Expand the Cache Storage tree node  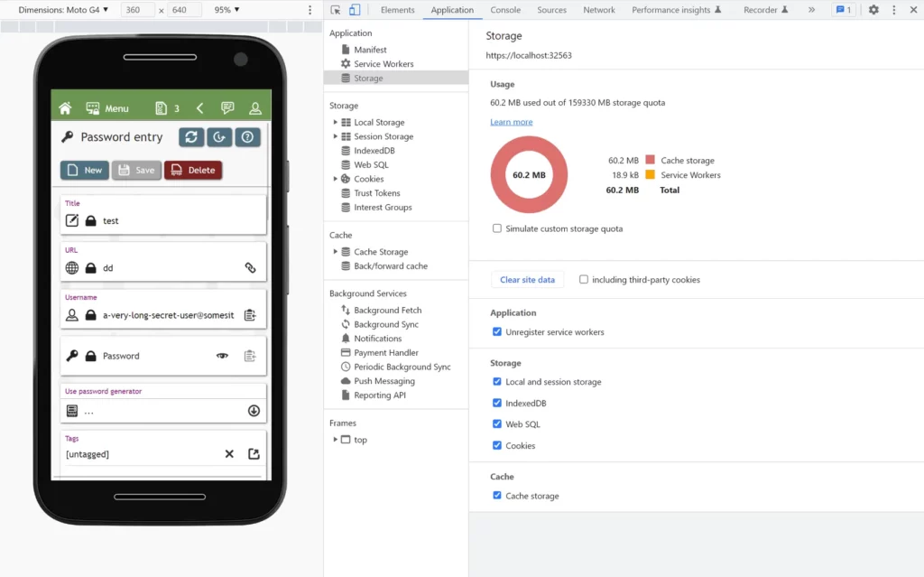click(x=336, y=251)
